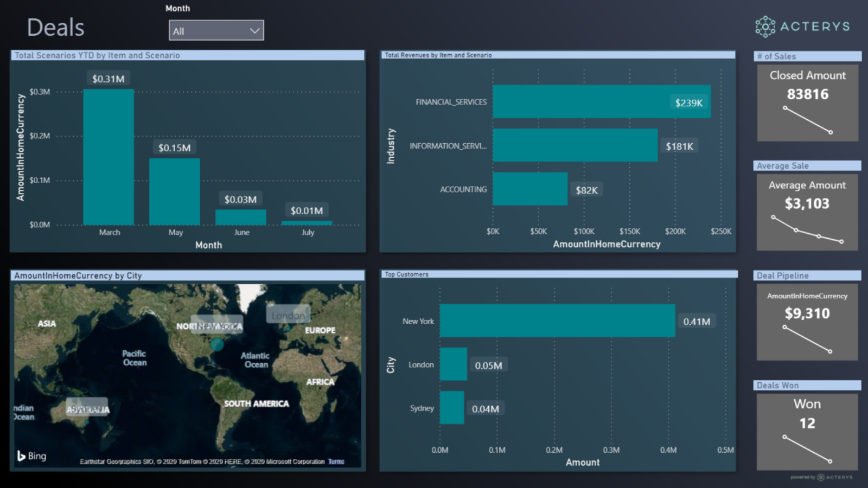Screen dimensions: 868x488
Task: Click the Closed Amount KPI card
Action: pyautogui.click(x=807, y=103)
